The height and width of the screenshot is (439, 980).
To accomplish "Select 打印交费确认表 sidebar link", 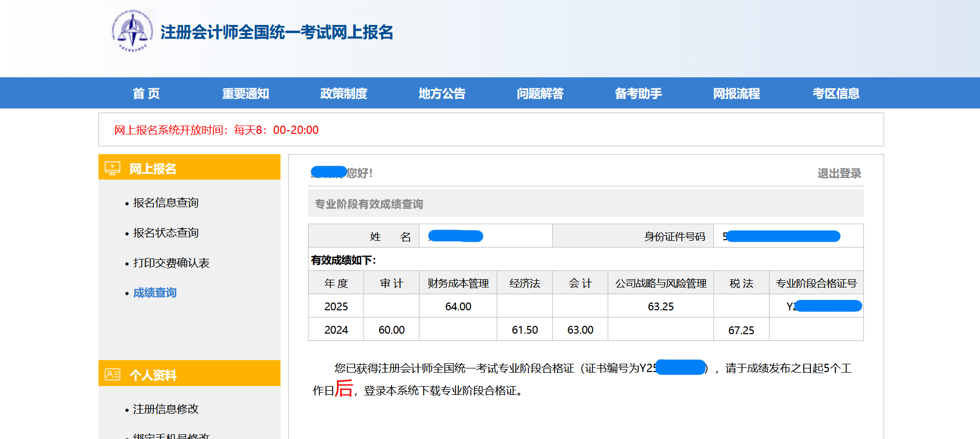I will (171, 263).
